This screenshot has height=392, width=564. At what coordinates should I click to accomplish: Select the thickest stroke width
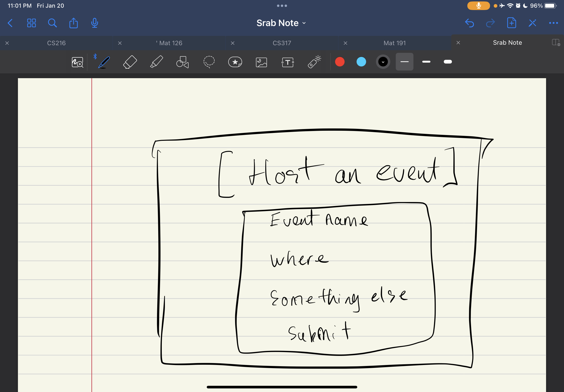(x=448, y=62)
